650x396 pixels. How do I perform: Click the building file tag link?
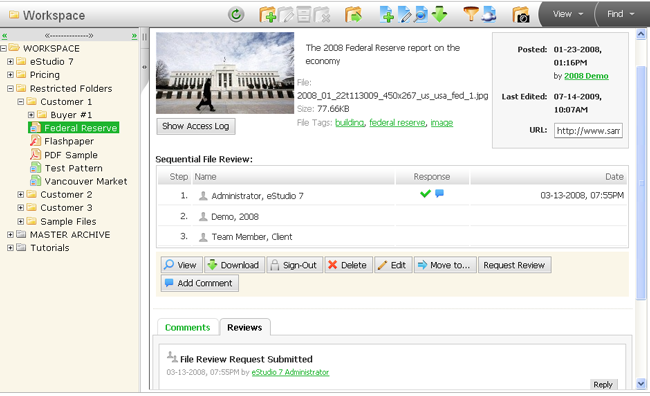349,123
